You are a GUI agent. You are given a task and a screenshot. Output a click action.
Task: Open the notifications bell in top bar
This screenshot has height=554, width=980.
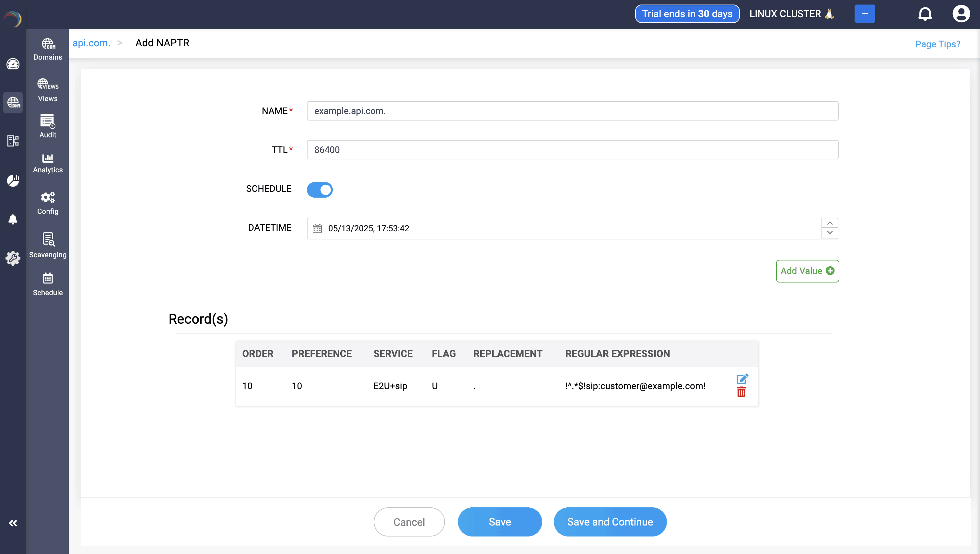[x=925, y=14]
